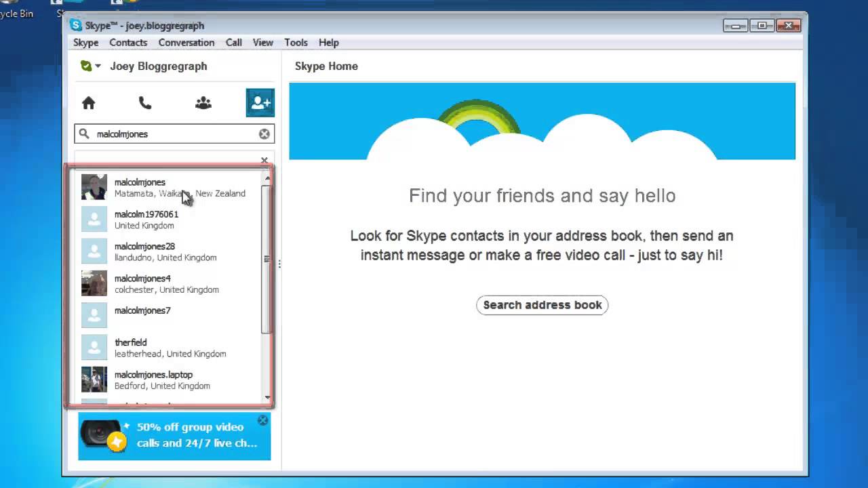Click the webcam icon in the ad
Screen dimensions: 868x488
click(103, 434)
